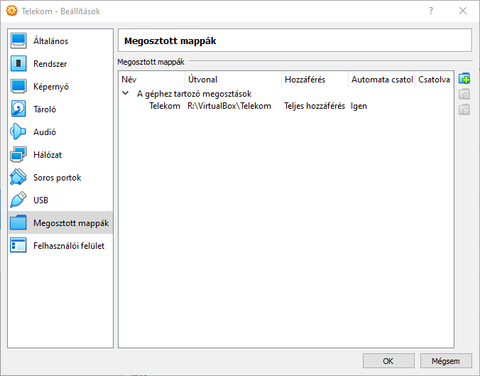Image resolution: width=480 pixels, height=376 pixels.
Task: Click the Képernyő display icon
Action: click(x=18, y=86)
